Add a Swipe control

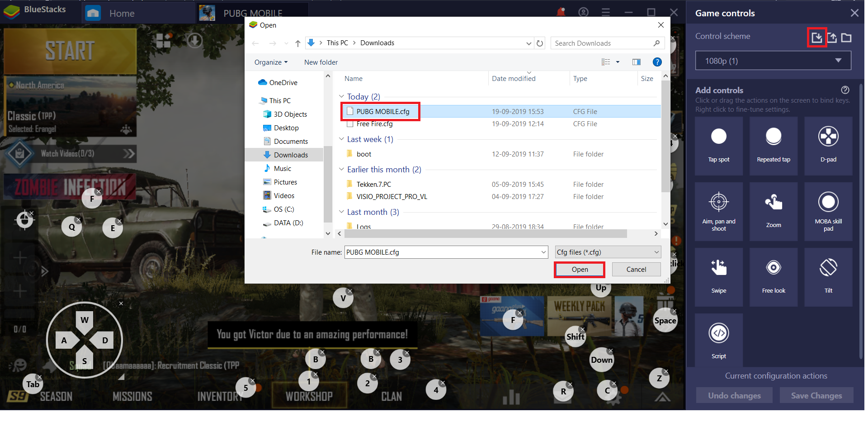coord(719,277)
